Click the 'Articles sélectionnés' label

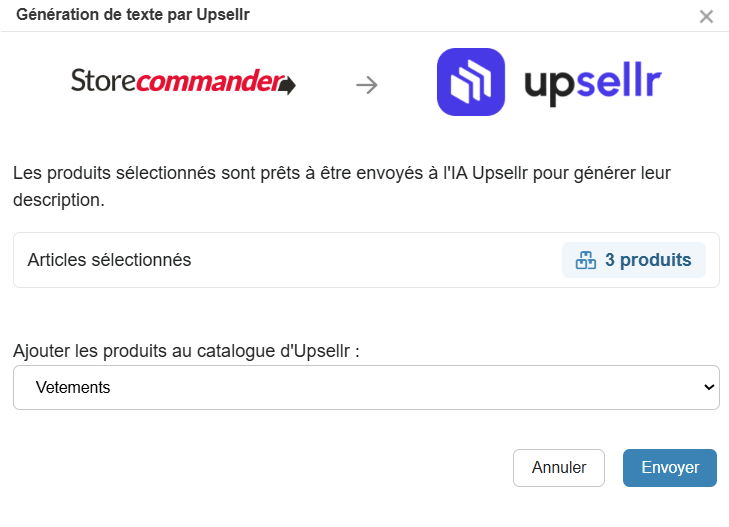[109, 260]
